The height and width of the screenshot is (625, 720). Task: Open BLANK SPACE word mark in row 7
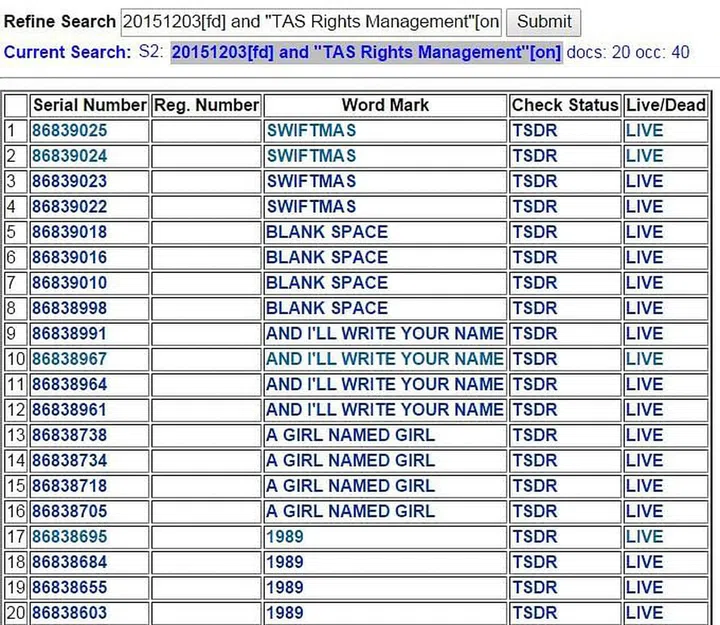click(327, 283)
